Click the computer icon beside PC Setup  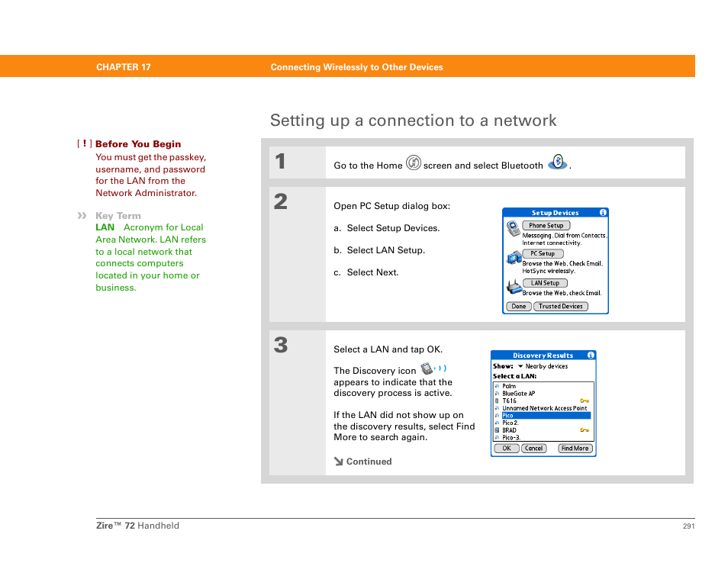tap(514, 257)
